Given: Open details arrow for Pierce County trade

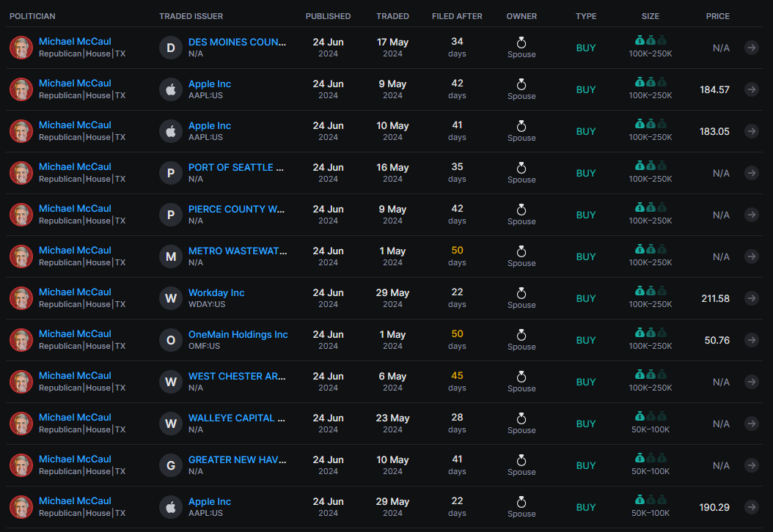Looking at the screenshot, I should [x=751, y=215].
